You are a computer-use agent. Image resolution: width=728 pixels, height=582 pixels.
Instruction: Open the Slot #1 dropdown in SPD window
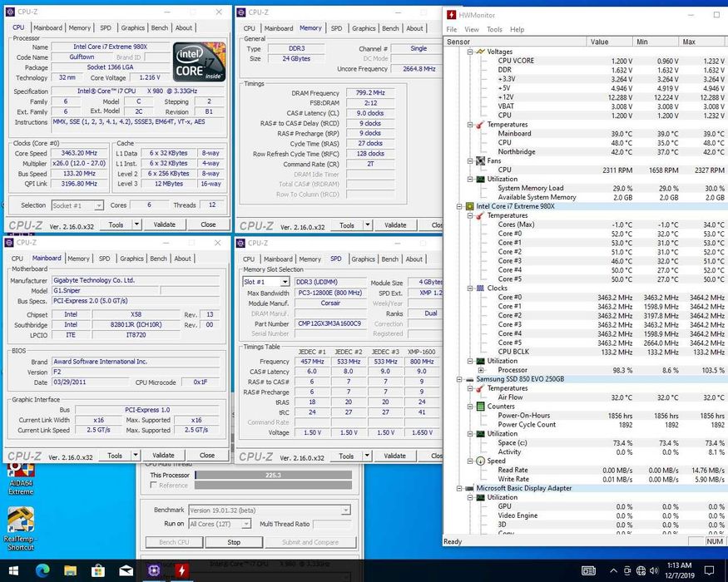click(x=285, y=282)
